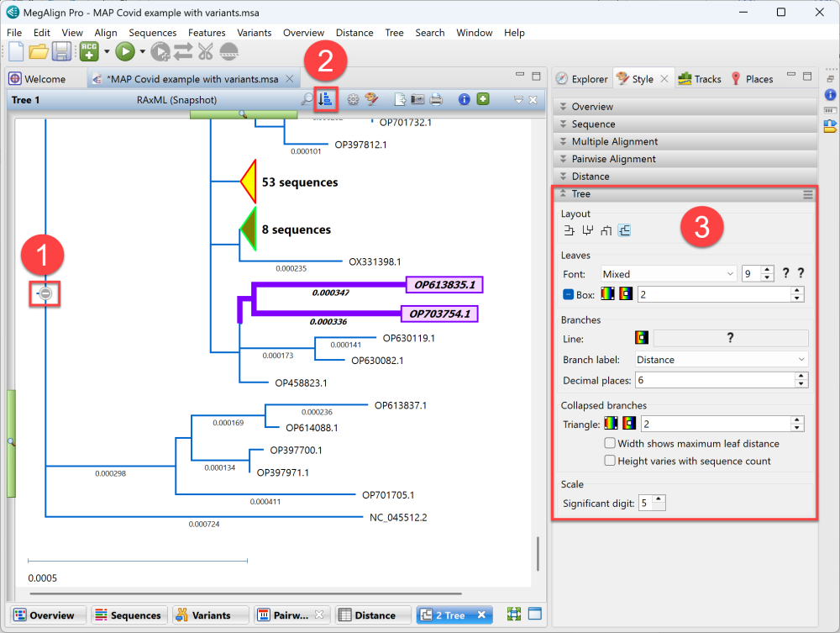Click the scissors toolbar icon

click(x=205, y=52)
